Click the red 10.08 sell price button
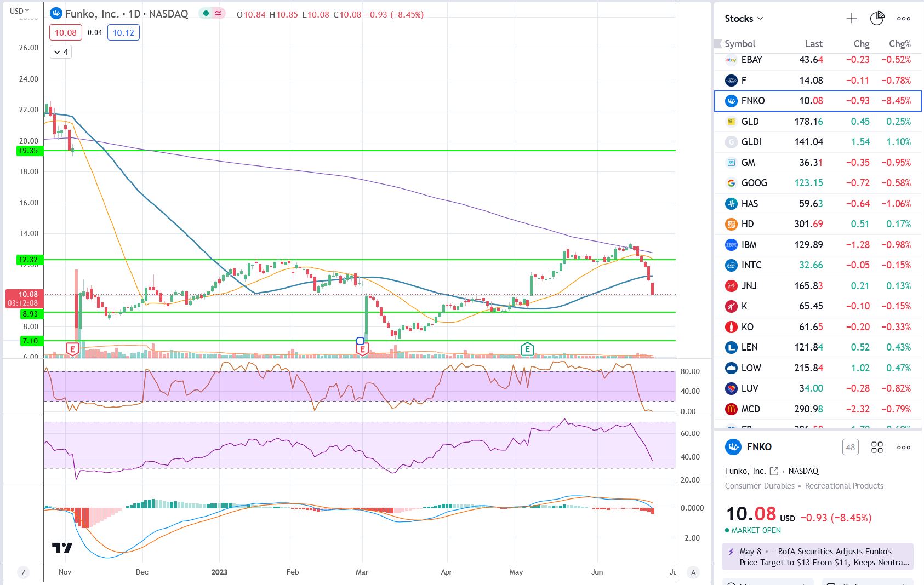Screen dimensions: 924x585 66,32
